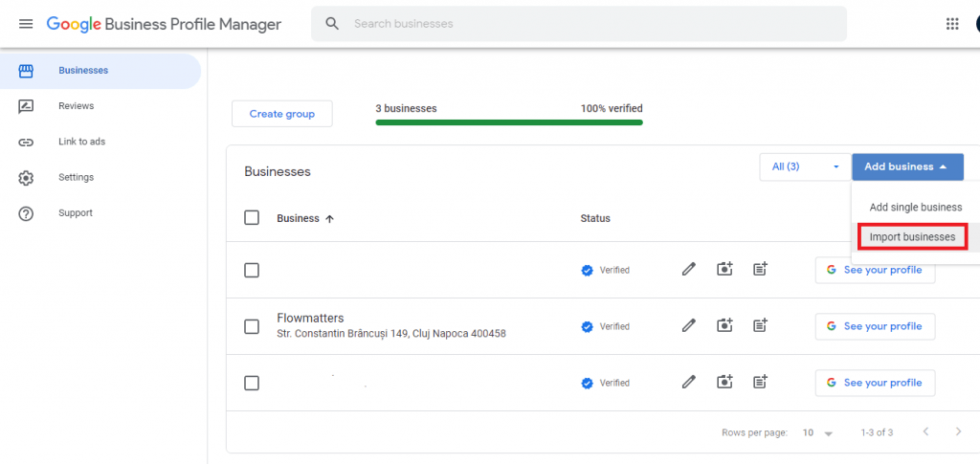Choose Import businesses menu option
Screen dimensions: 980x464
point(912,237)
